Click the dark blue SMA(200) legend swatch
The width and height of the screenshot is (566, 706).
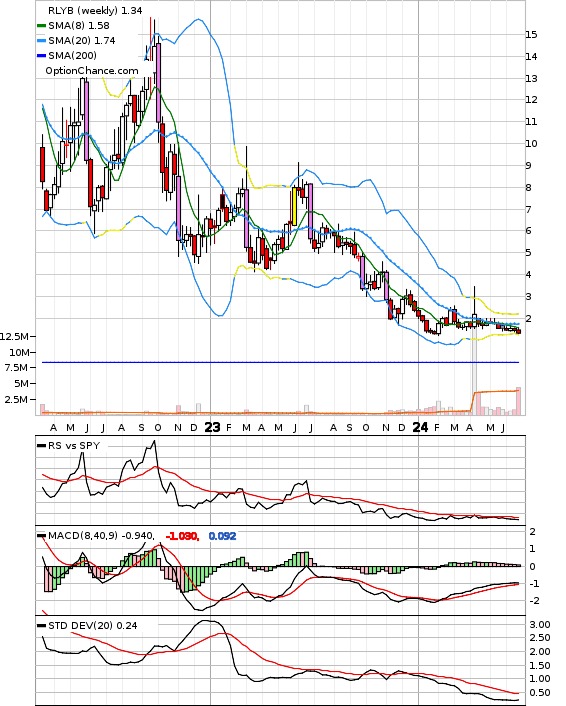[x=41, y=55]
